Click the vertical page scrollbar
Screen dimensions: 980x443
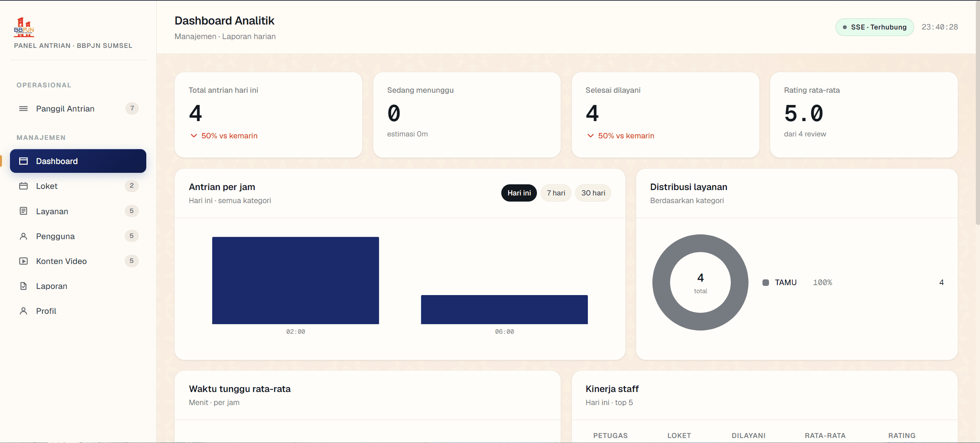978,113
